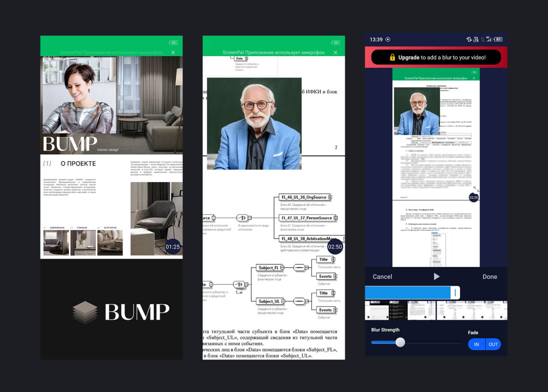Click the О ПРОЕКТЕ heading
This screenshot has height=392, width=548.
[x=78, y=164]
